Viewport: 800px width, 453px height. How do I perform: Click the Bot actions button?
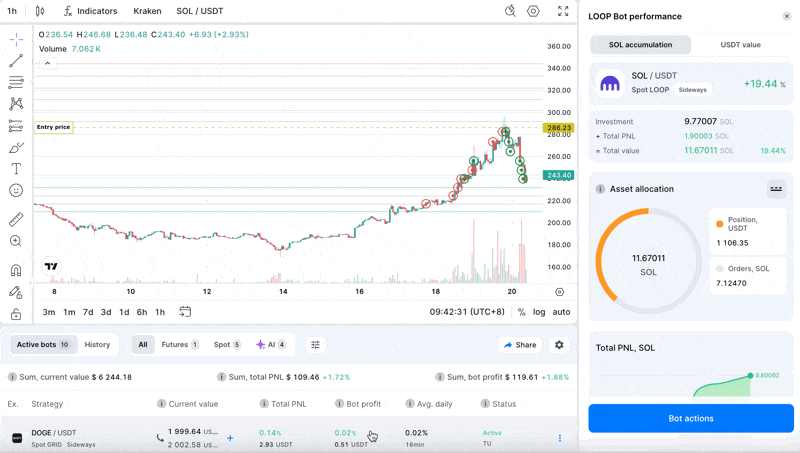[x=690, y=418]
